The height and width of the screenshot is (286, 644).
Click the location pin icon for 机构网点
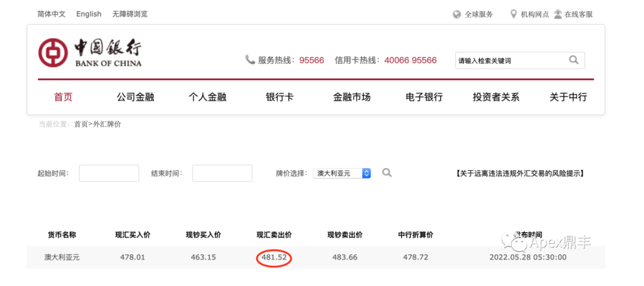[514, 14]
